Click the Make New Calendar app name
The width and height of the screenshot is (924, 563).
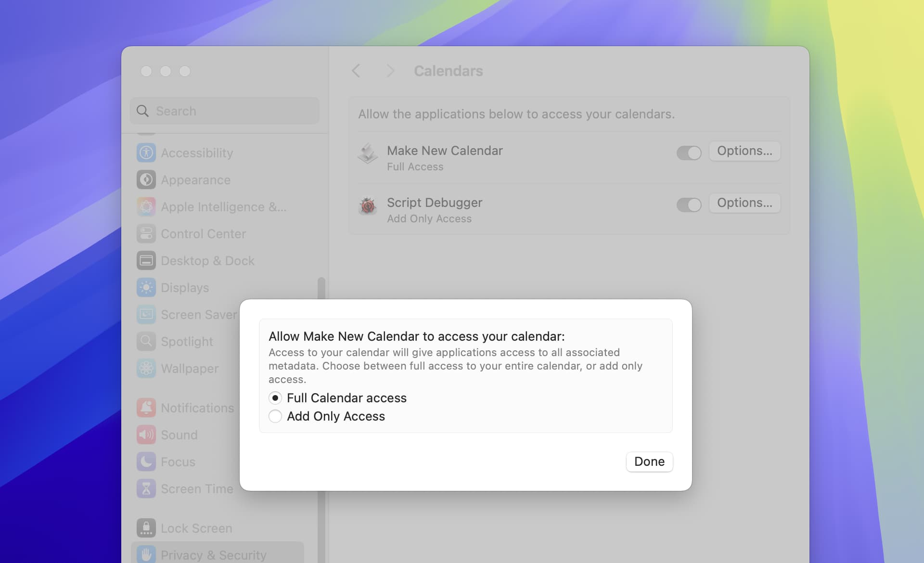(445, 151)
